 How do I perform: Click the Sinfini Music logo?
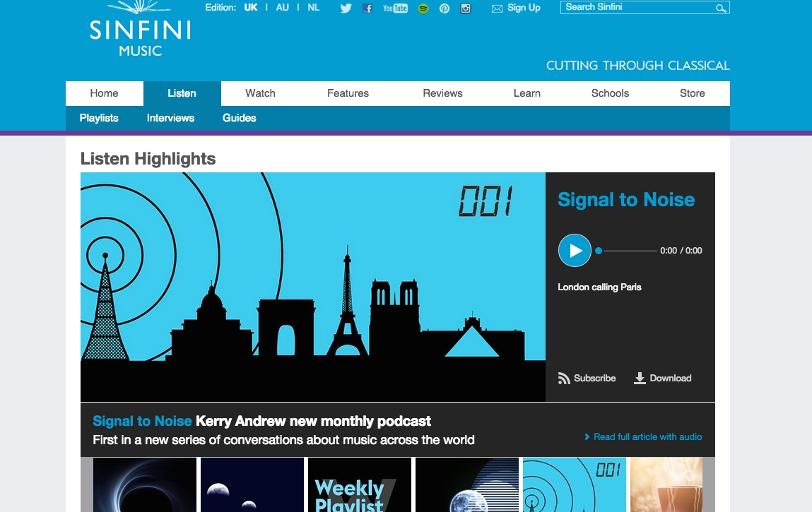[141, 28]
